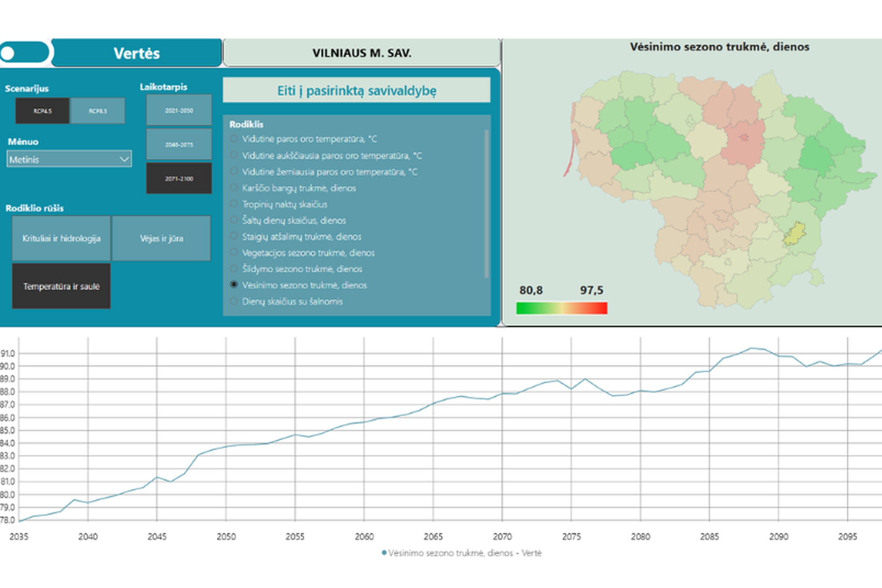882x588 pixels.
Task: Choose the 2071-2100 time period
Action: click(x=179, y=178)
